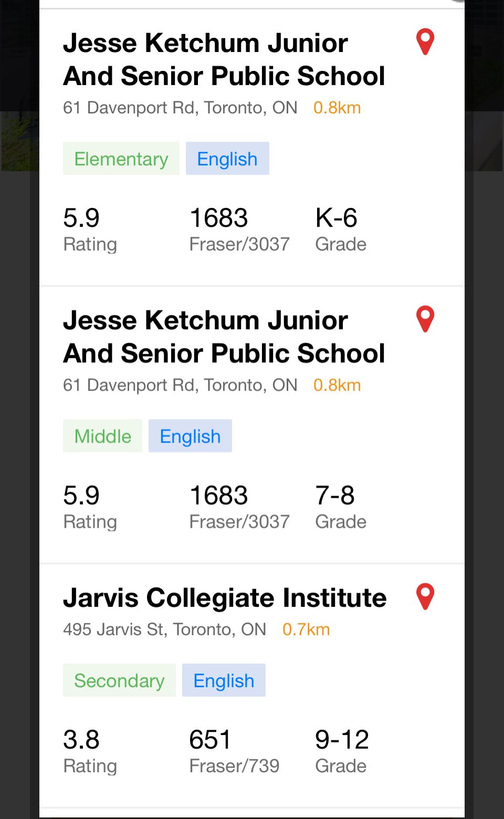
Task: Open Jarvis Collegiate Institute school details
Action: click(225, 597)
